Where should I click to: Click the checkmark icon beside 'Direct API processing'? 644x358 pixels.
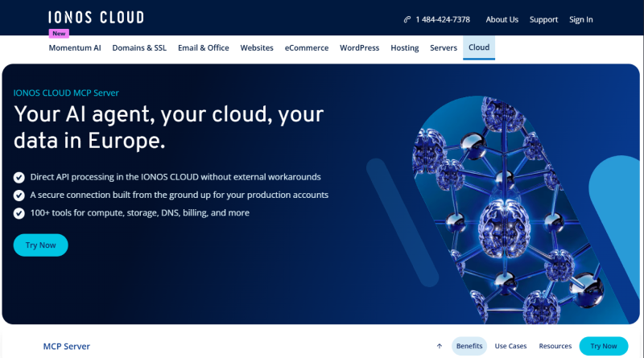coord(19,177)
